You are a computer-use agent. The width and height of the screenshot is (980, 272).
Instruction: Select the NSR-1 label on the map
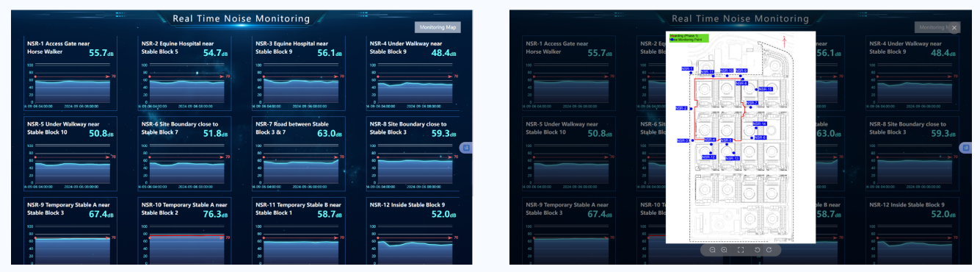click(x=687, y=69)
